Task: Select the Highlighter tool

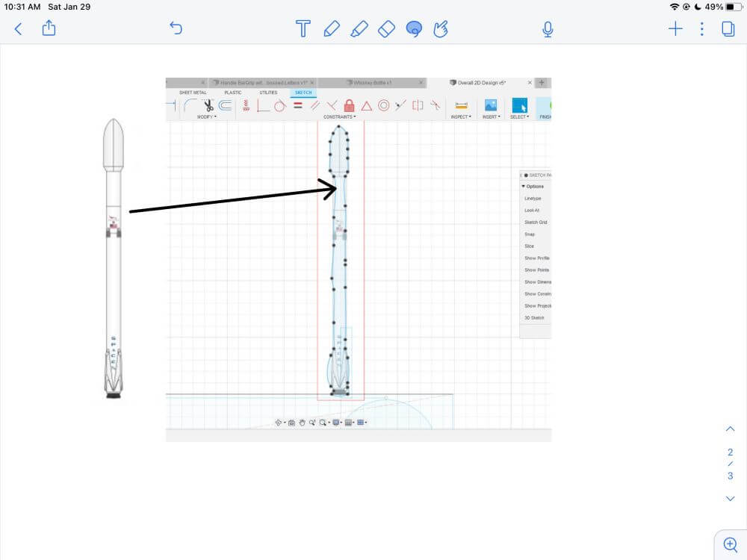Action: pyautogui.click(x=359, y=28)
